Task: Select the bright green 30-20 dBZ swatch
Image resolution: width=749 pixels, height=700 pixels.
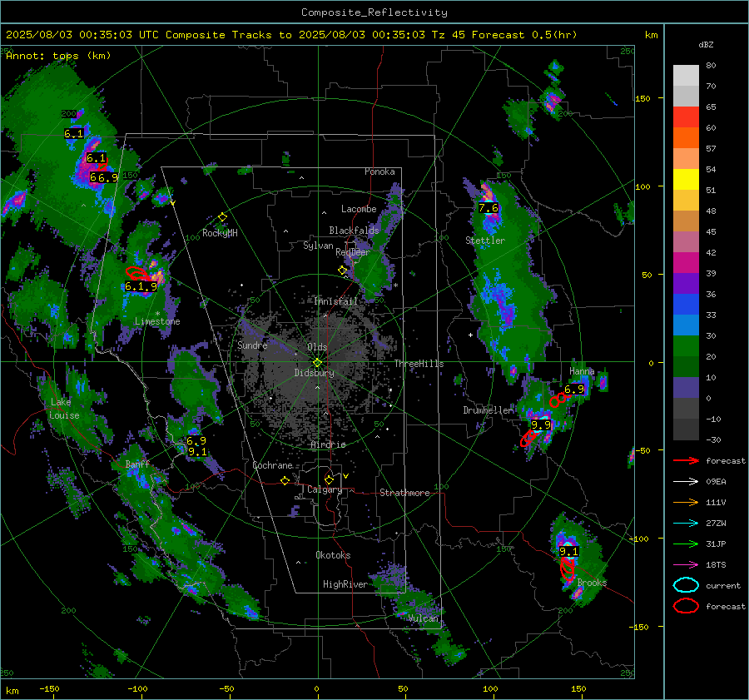Action: pos(686,346)
